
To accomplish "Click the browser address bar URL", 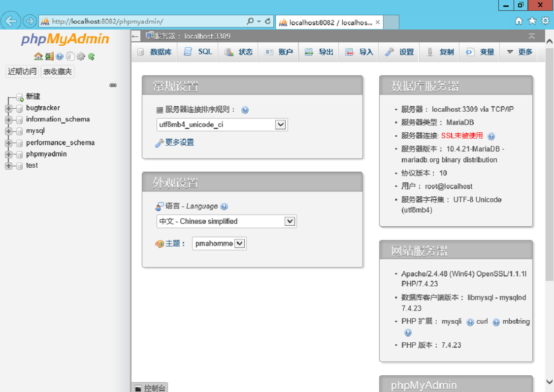I will [x=107, y=22].
